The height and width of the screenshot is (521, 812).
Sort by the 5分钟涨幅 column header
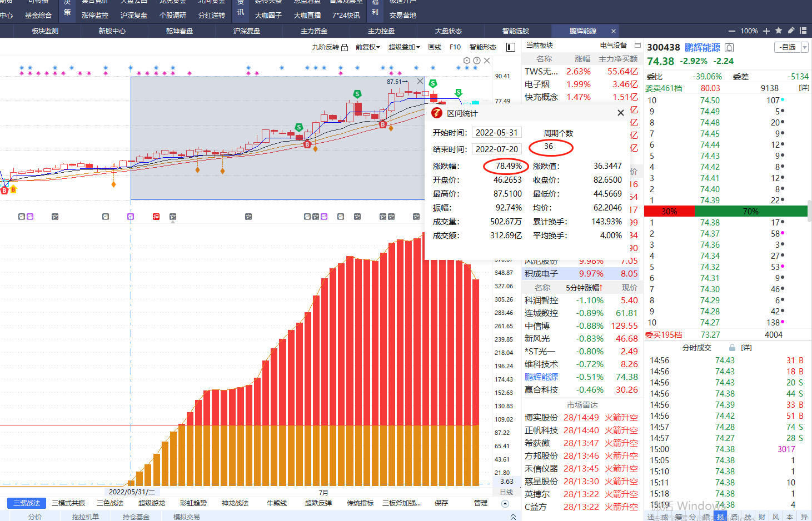pos(584,288)
